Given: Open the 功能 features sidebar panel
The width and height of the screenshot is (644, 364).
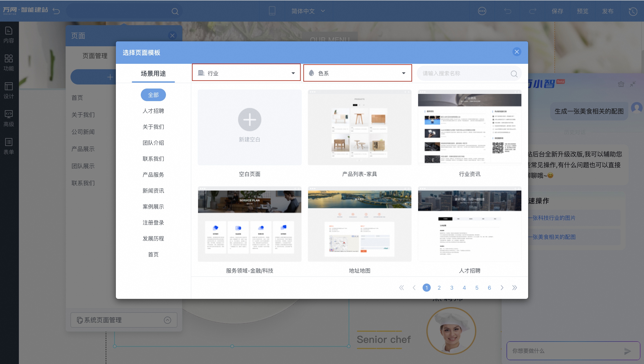Looking at the screenshot, I should point(9,62).
